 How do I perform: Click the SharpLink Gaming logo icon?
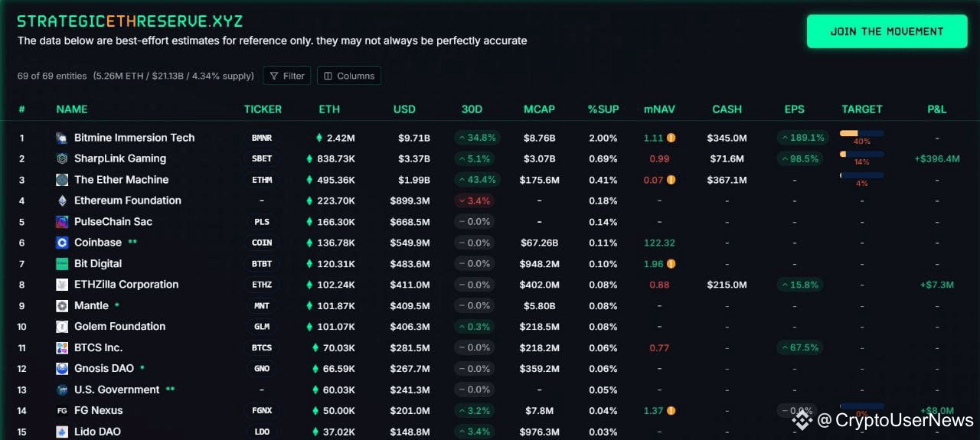tap(62, 159)
